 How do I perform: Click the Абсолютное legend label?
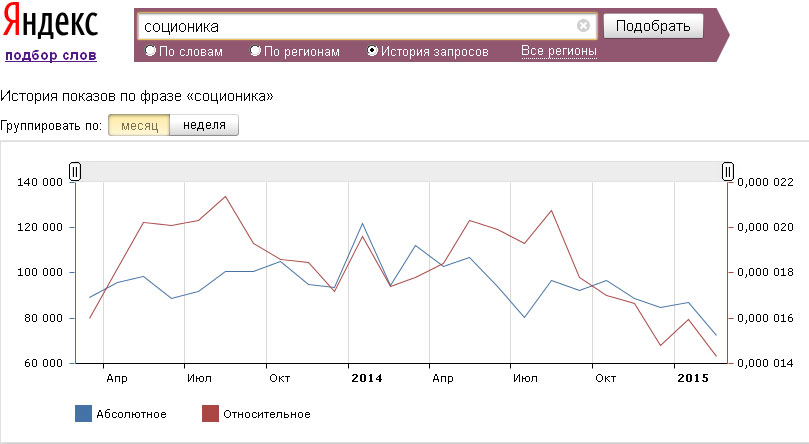[x=133, y=414]
